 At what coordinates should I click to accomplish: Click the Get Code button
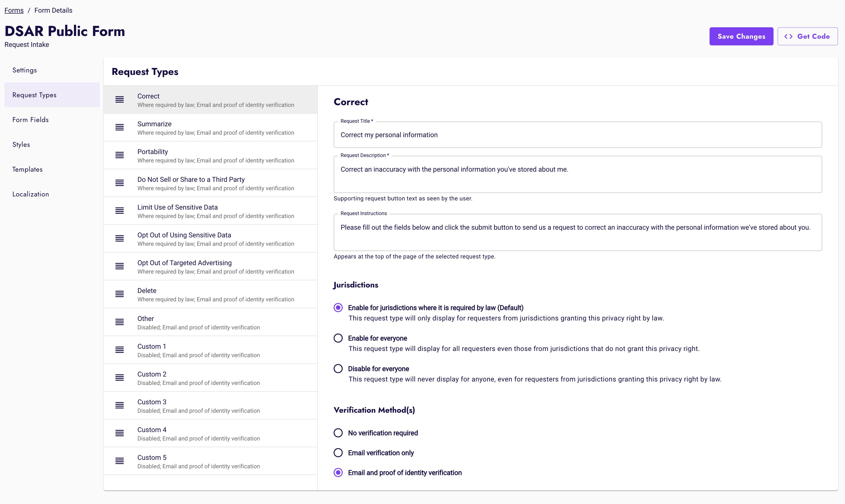point(808,36)
